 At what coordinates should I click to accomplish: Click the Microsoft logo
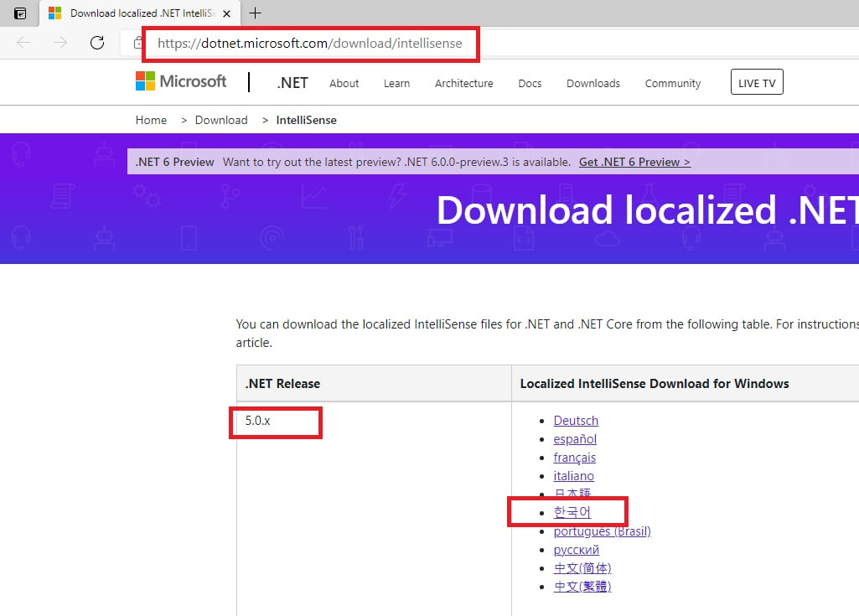pos(181,81)
